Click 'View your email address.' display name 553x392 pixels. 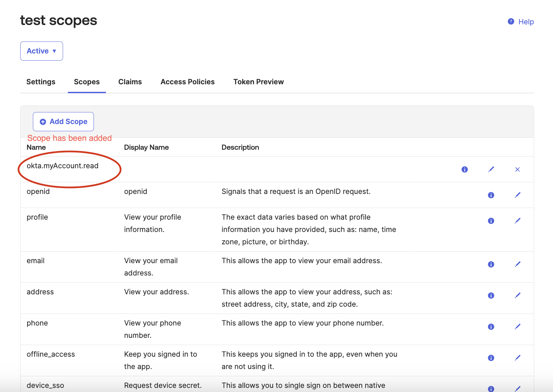coord(151,267)
